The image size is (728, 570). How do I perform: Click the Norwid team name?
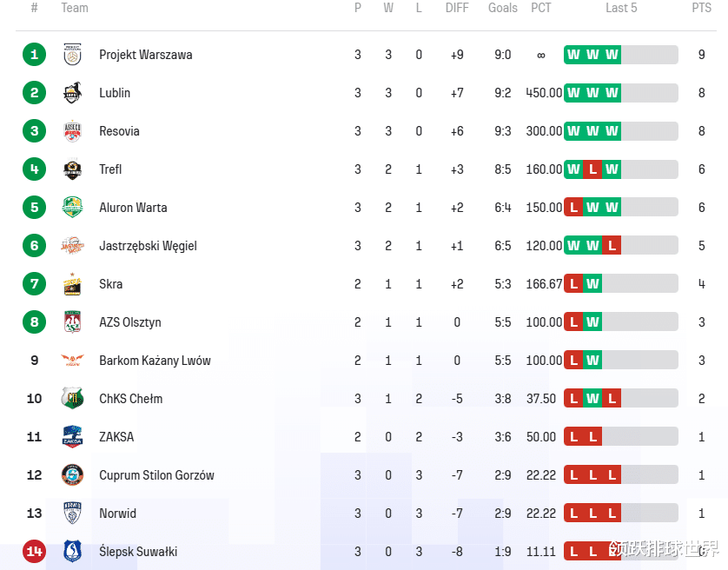pyautogui.click(x=117, y=514)
